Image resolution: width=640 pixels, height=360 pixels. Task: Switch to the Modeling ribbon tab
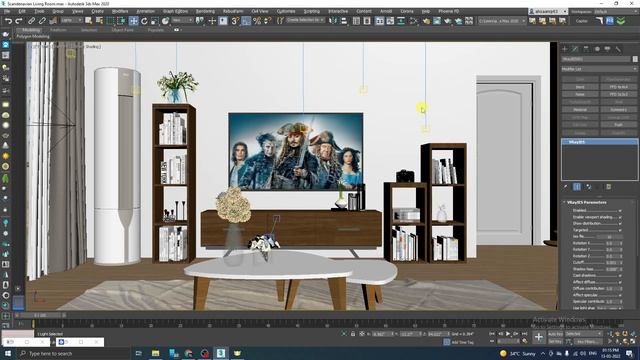[x=31, y=30]
